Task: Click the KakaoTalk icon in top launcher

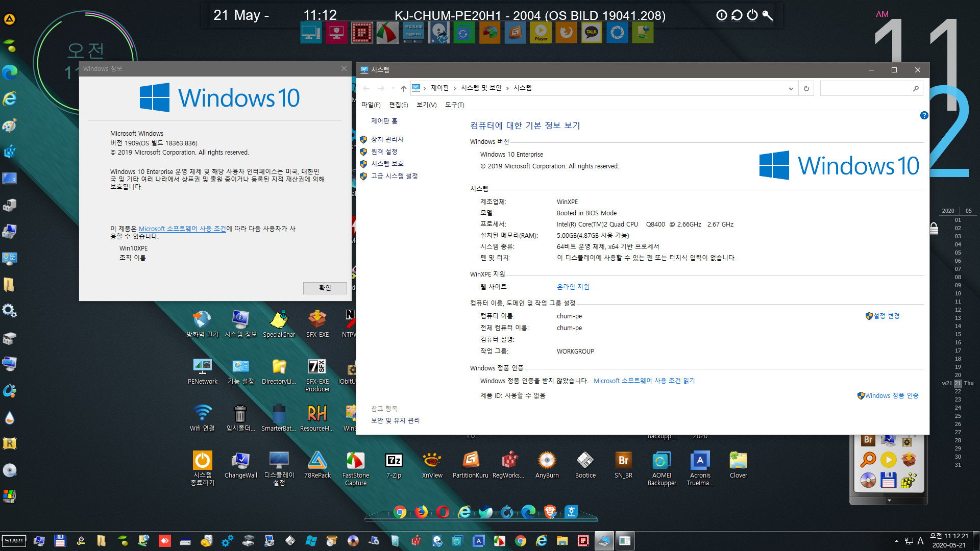Action: [592, 33]
